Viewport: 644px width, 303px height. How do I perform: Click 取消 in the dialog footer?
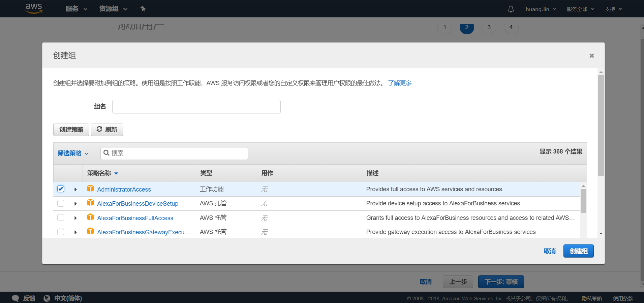click(550, 251)
